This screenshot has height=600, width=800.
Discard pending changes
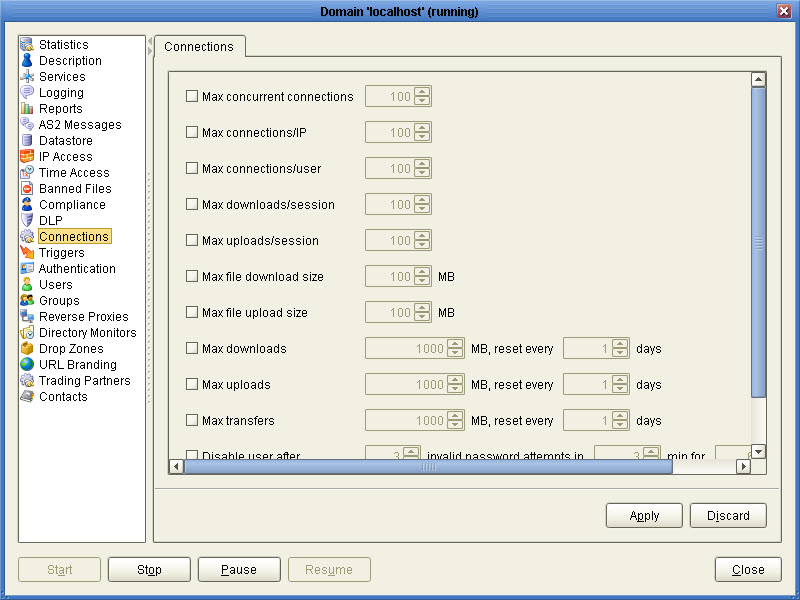pyautogui.click(x=728, y=515)
